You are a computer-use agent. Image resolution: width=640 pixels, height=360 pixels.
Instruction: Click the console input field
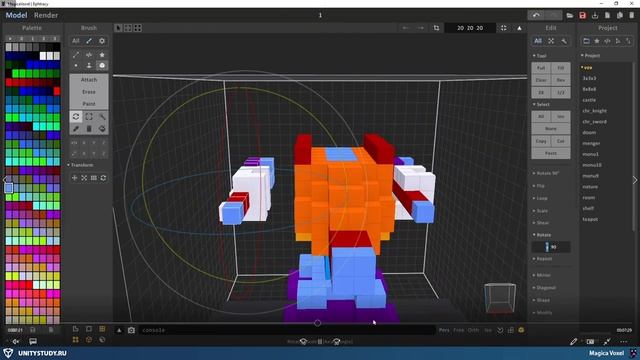(x=287, y=330)
